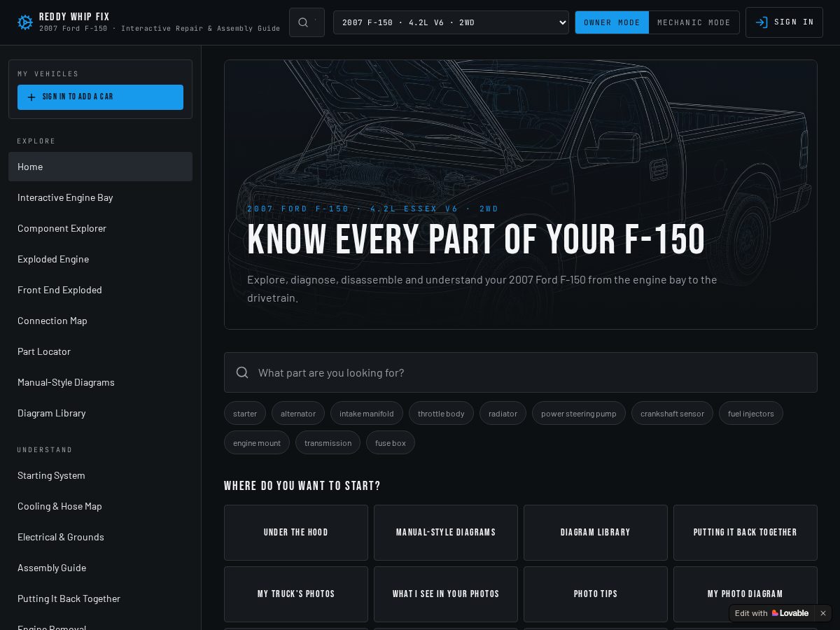Image resolution: width=840 pixels, height=630 pixels.
Task: Select the alternator suggestion chip
Action: point(298,414)
